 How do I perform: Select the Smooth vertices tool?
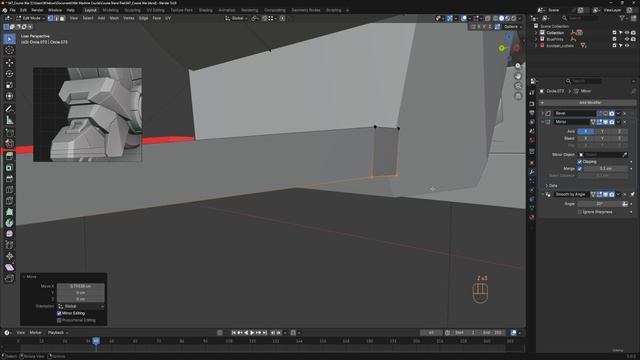pyautogui.click(x=9, y=234)
